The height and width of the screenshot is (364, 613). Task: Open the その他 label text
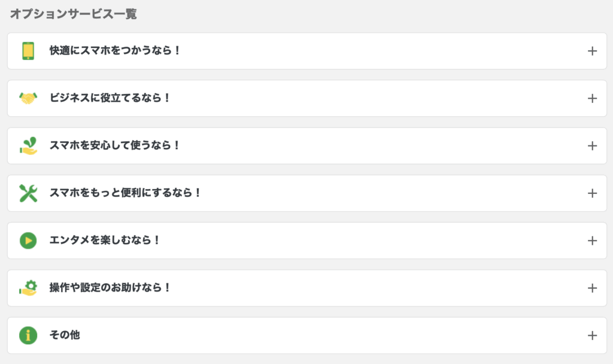pos(65,335)
